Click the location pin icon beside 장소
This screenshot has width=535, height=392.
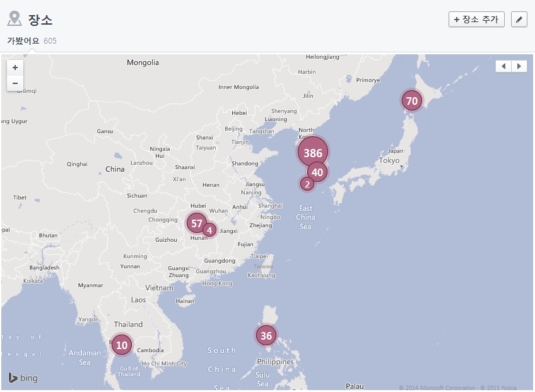pyautogui.click(x=15, y=18)
